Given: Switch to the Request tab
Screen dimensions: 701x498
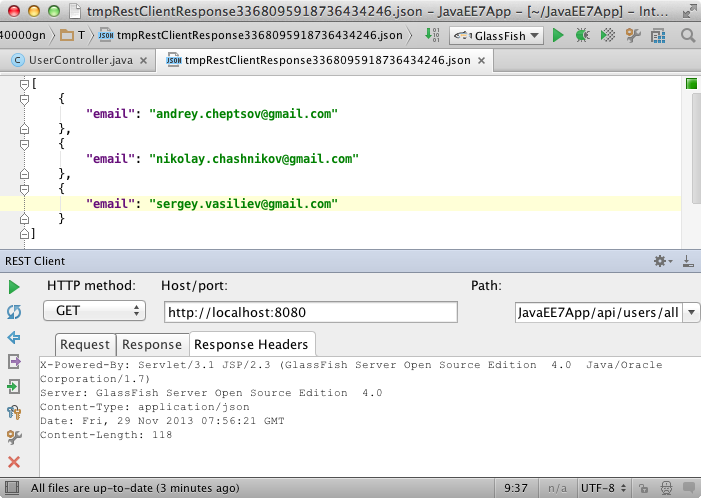Looking at the screenshot, I should point(85,345).
